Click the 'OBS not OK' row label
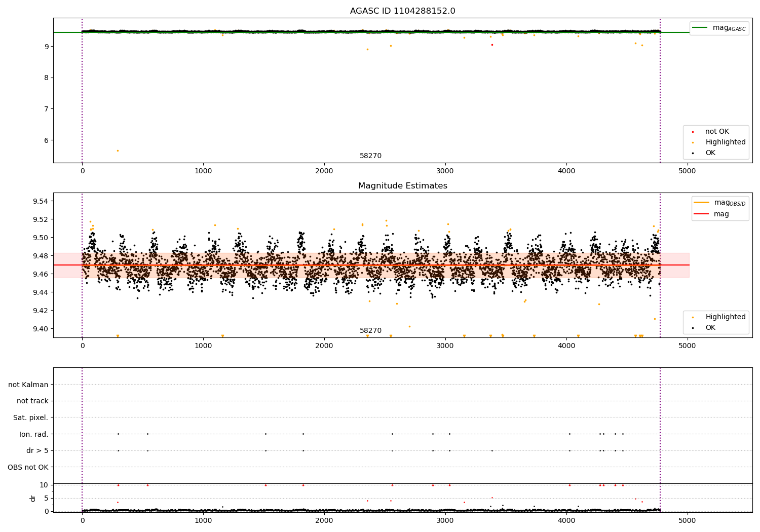This screenshot has width=760, height=532. pos(28,467)
